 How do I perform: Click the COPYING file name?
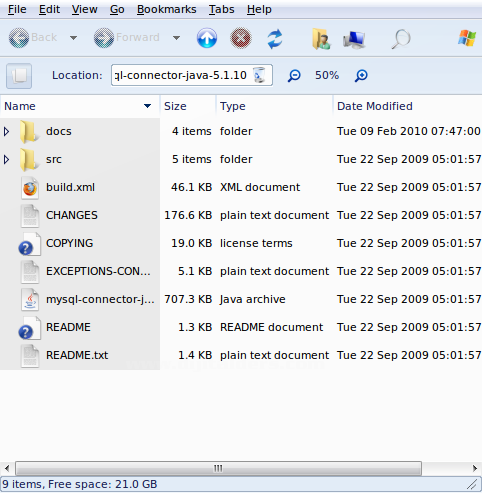[x=69, y=243]
